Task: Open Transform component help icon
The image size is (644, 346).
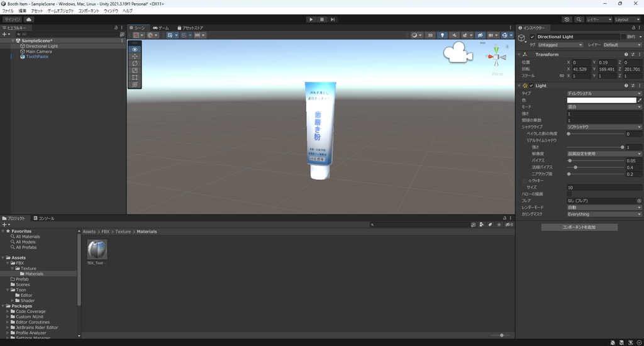Action: point(626,54)
